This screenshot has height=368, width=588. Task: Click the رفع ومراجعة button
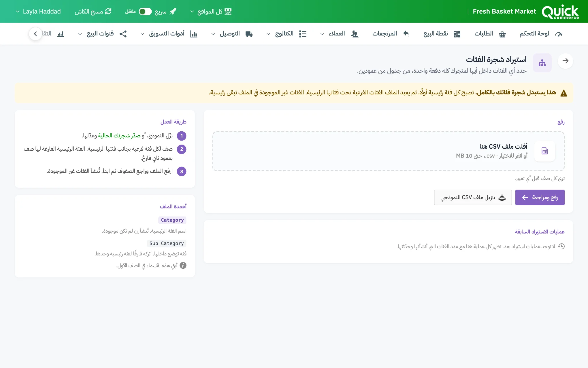540,197
